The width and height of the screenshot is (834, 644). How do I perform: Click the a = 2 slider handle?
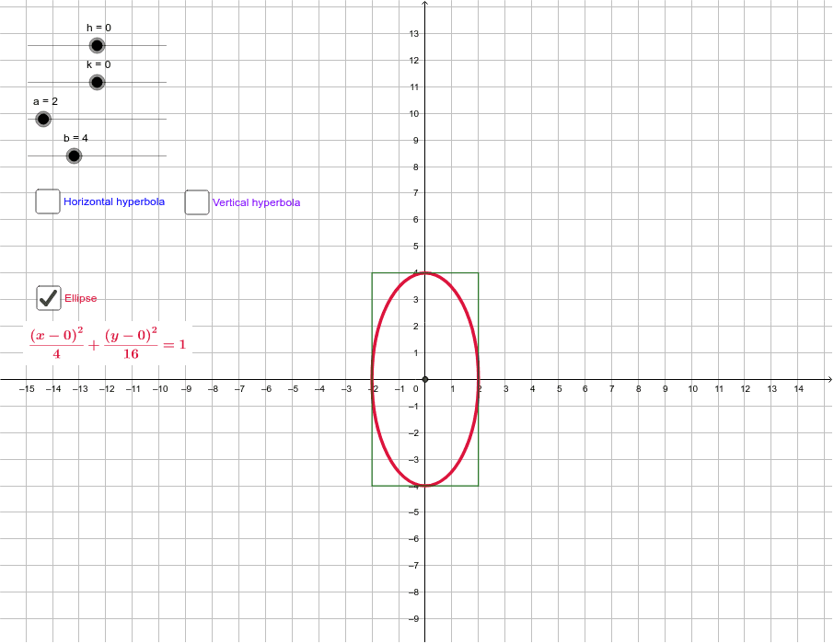coord(43,119)
